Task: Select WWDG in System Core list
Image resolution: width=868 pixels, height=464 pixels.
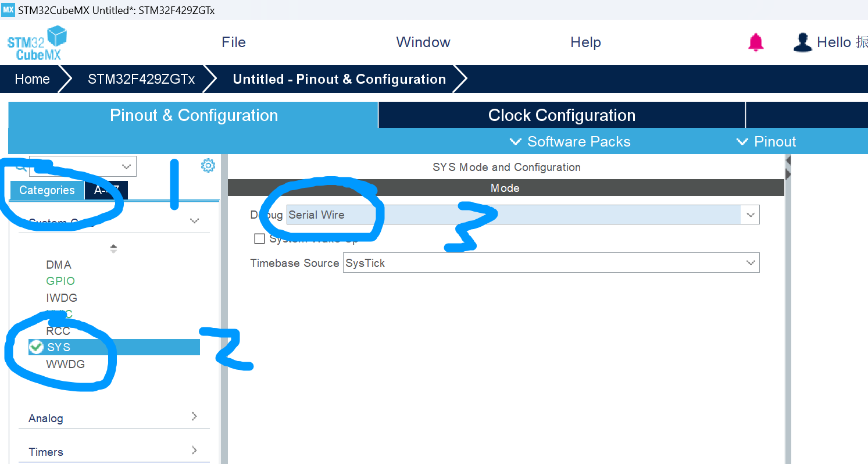Action: 66,364
